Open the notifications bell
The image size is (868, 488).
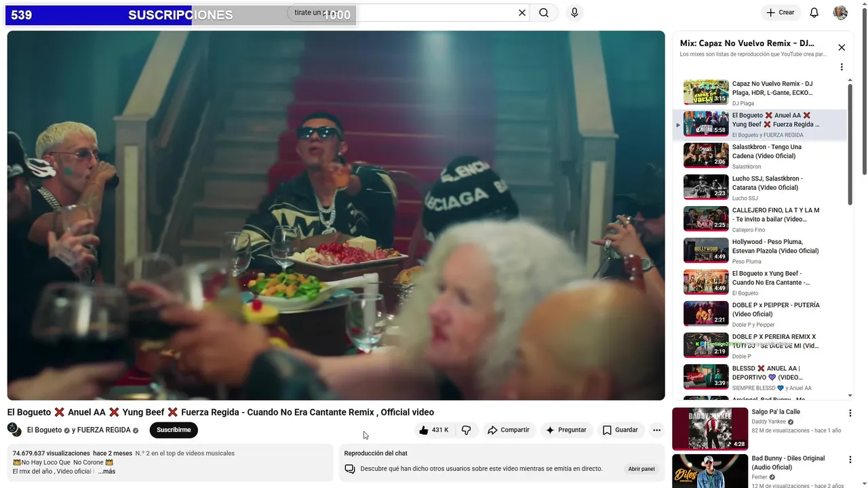click(814, 13)
